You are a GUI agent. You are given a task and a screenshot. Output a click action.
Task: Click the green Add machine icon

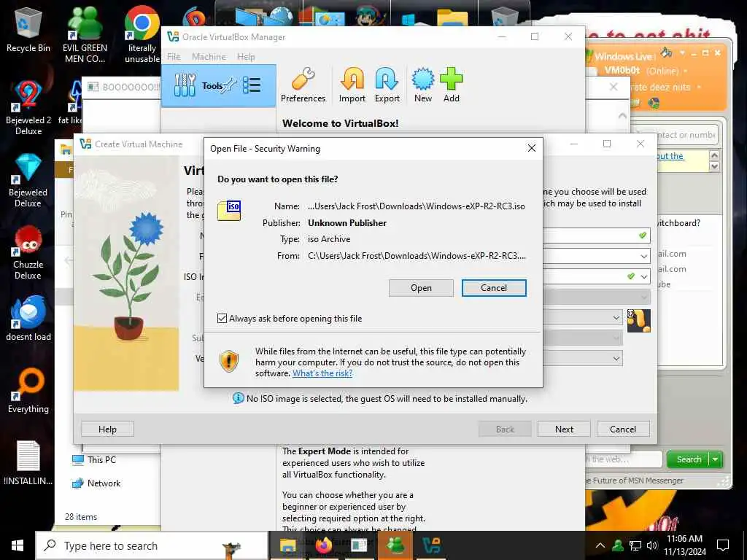(x=451, y=85)
